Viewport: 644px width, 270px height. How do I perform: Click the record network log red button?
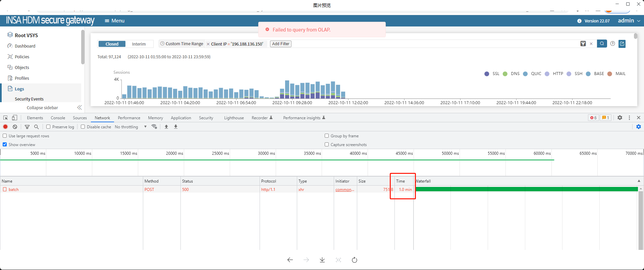5,127
